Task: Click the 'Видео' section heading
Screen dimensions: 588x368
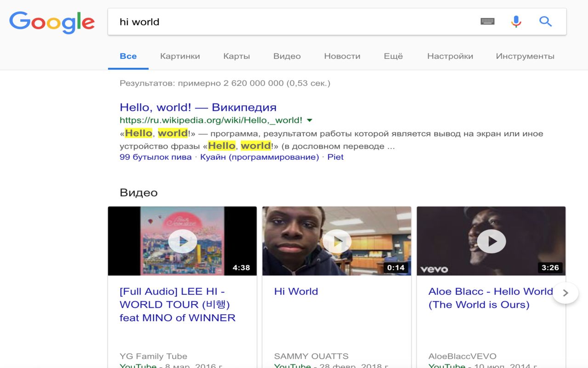Action: (x=139, y=192)
